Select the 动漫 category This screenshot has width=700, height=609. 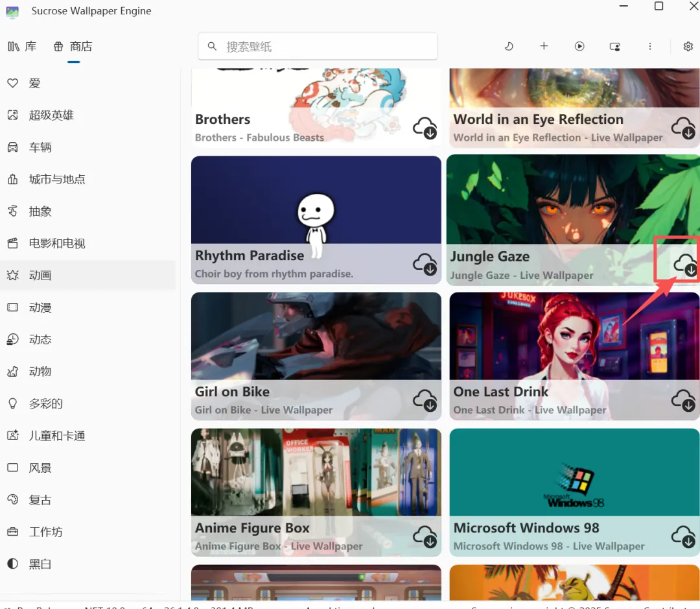coord(88,307)
